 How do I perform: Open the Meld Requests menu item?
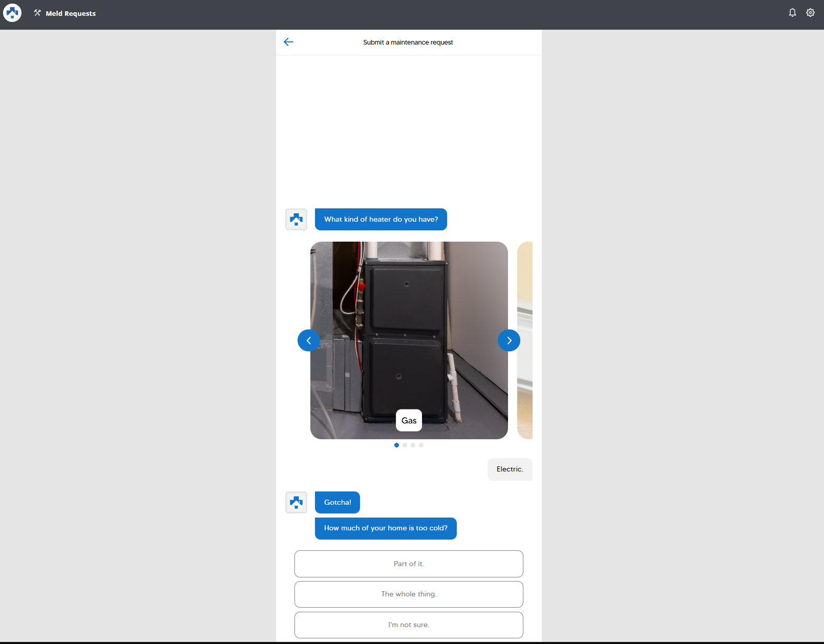(x=71, y=13)
